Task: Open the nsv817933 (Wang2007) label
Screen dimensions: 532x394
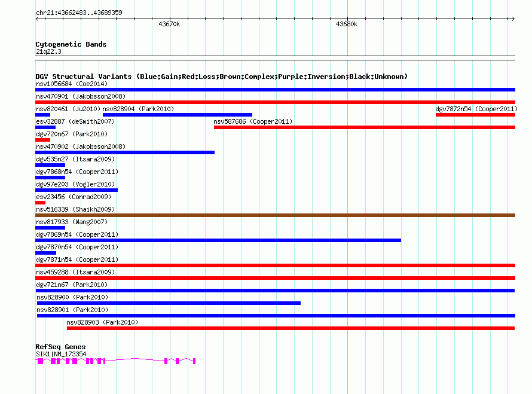Action: click(72, 222)
